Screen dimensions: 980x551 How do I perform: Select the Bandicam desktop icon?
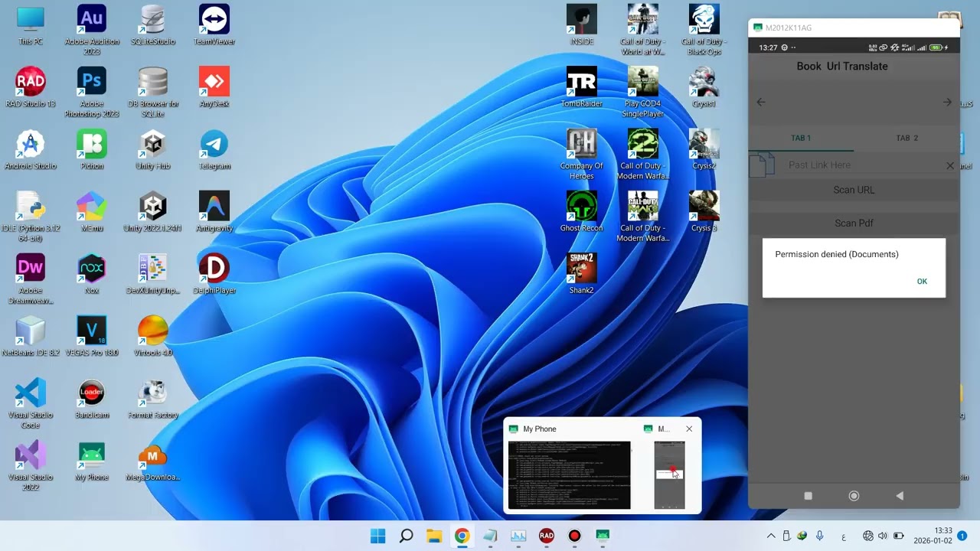92,399
